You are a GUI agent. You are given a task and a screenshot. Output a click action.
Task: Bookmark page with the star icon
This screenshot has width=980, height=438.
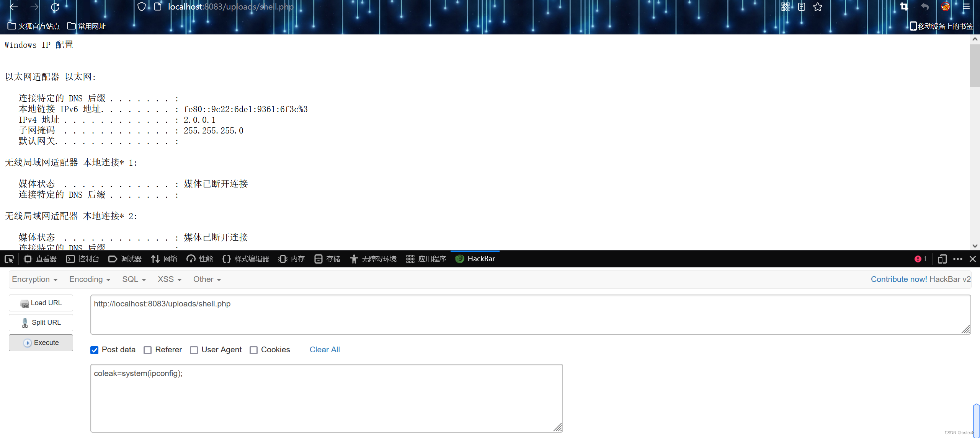[x=818, y=7]
